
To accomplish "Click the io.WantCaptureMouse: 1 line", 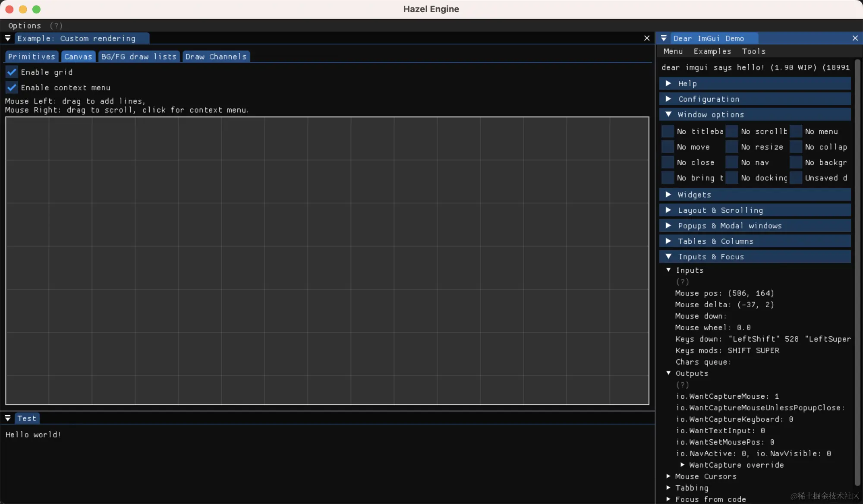I will coord(728,396).
